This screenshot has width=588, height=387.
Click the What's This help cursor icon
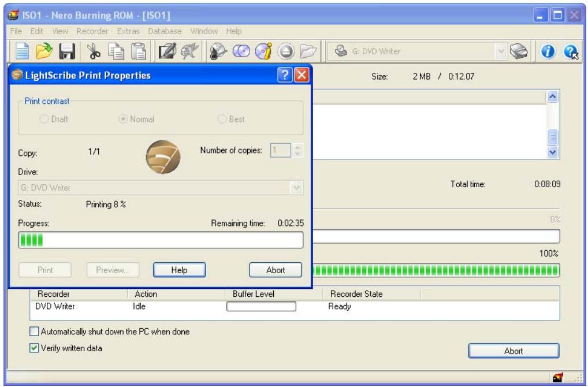pyautogui.click(x=571, y=52)
